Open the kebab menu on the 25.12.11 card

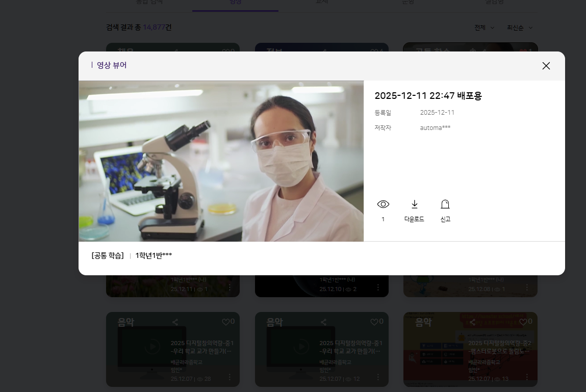coord(230,288)
